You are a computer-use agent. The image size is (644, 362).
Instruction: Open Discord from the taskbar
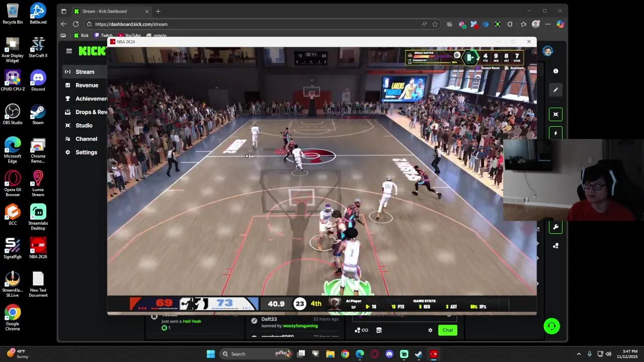coord(389,354)
